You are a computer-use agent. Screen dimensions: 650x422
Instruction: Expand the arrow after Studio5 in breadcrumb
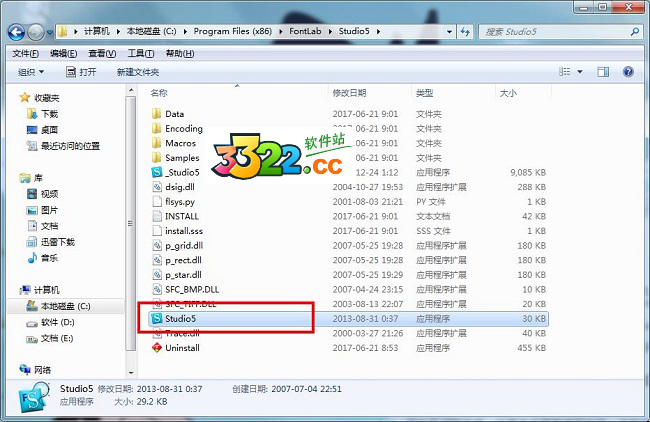click(378, 32)
